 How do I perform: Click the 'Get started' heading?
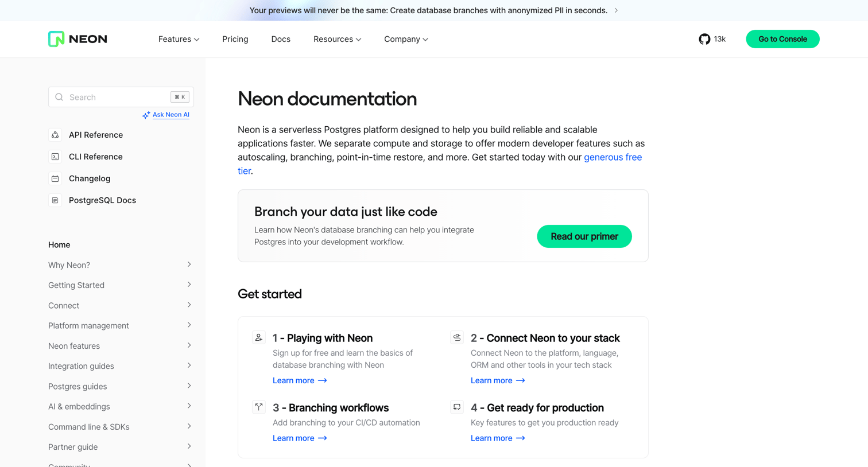point(270,294)
